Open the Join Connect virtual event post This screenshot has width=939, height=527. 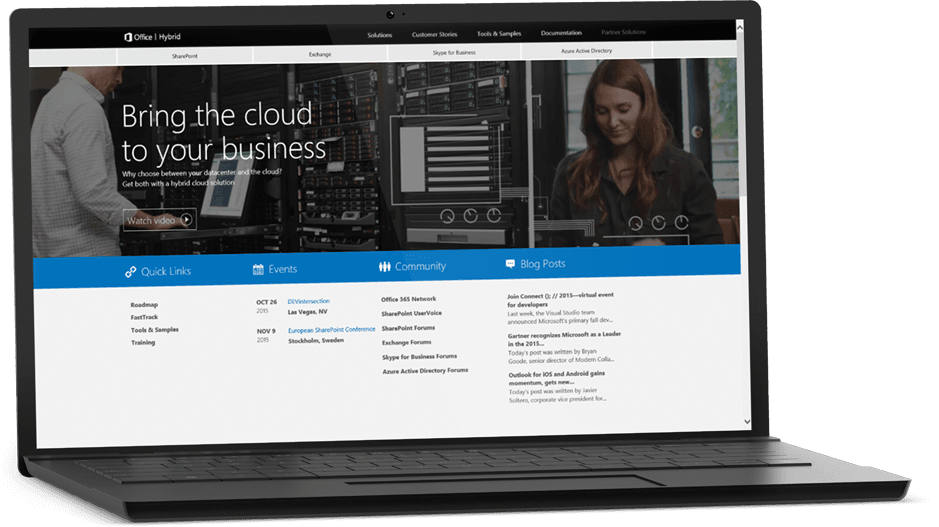click(561, 299)
